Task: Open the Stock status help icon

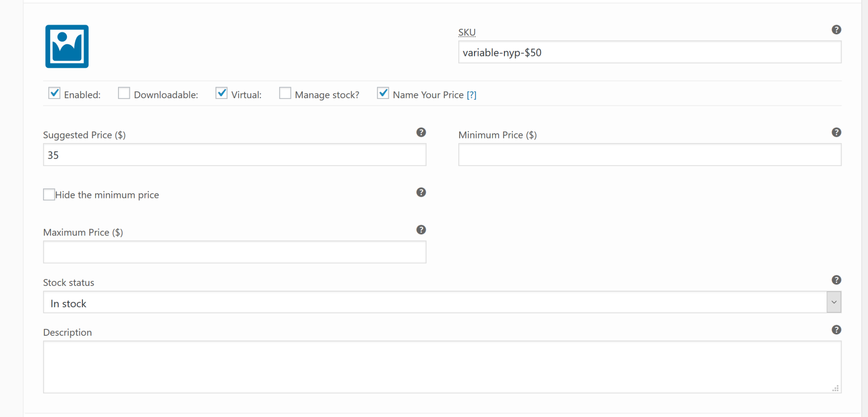Action: click(x=836, y=280)
